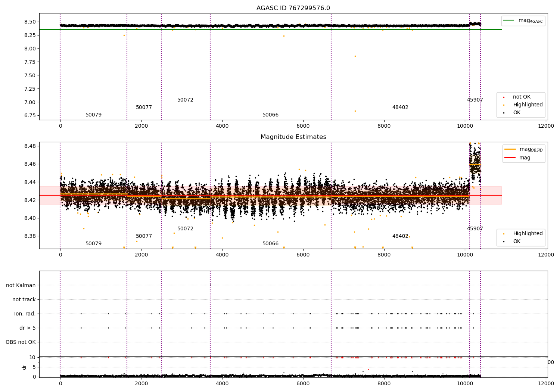Click the 10000 x-tick under the bottom plot

465,383
